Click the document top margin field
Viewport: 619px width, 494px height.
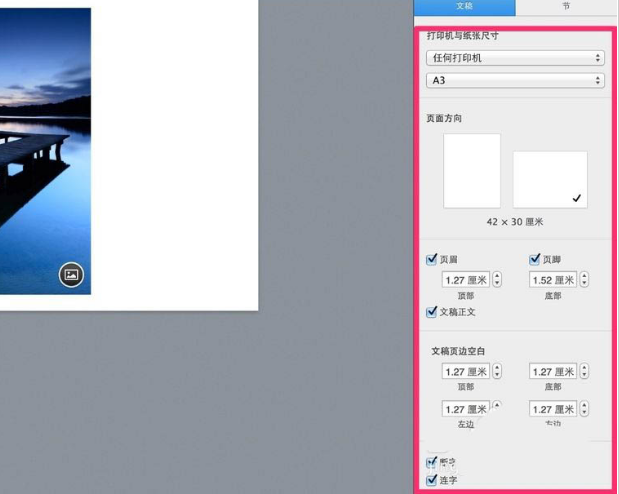coord(466,372)
